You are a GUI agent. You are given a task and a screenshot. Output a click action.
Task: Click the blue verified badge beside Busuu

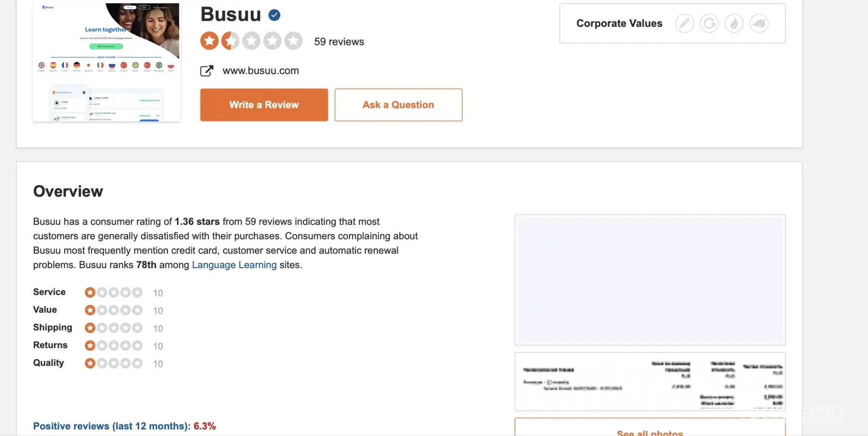point(274,15)
